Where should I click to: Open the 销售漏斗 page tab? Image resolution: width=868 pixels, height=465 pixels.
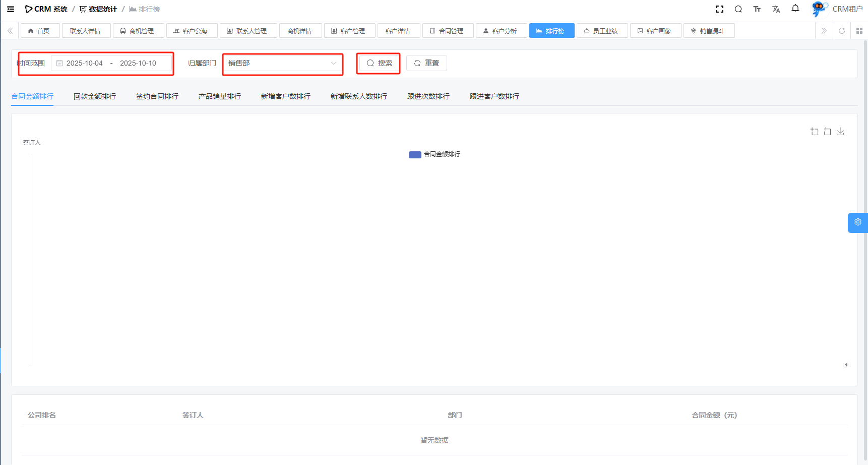(x=708, y=31)
